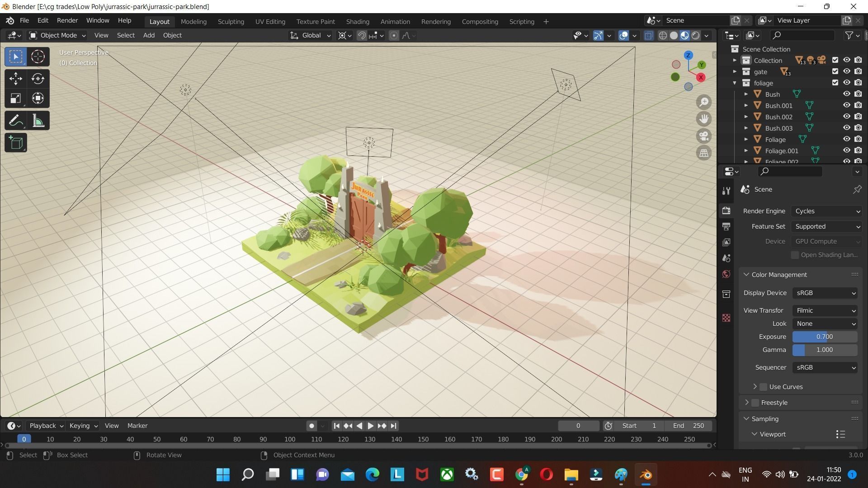Activate the Cursor tool
Screen dimensions: 868x488
point(38,56)
